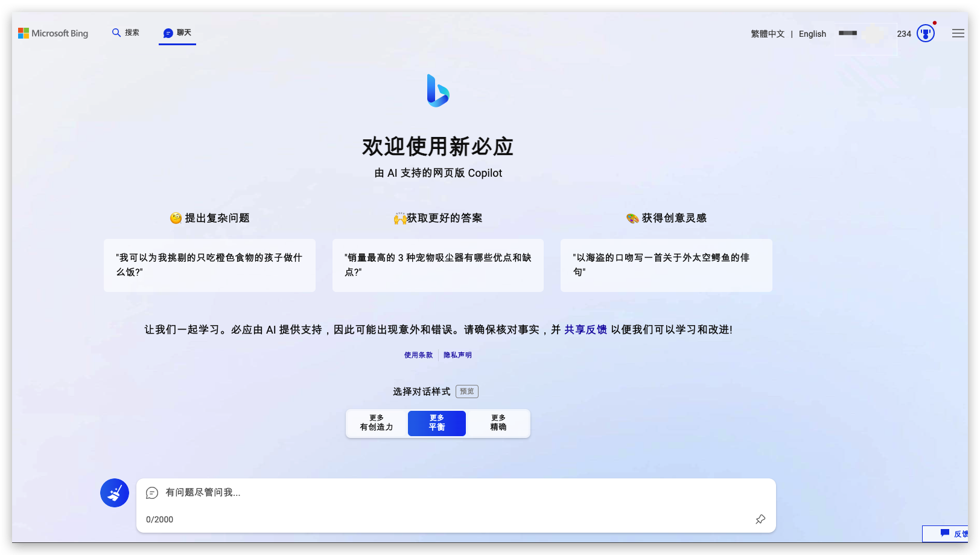Viewport: 980px width, 555px height.
Task: Open the Rewards trophy icon
Action: pos(926,33)
